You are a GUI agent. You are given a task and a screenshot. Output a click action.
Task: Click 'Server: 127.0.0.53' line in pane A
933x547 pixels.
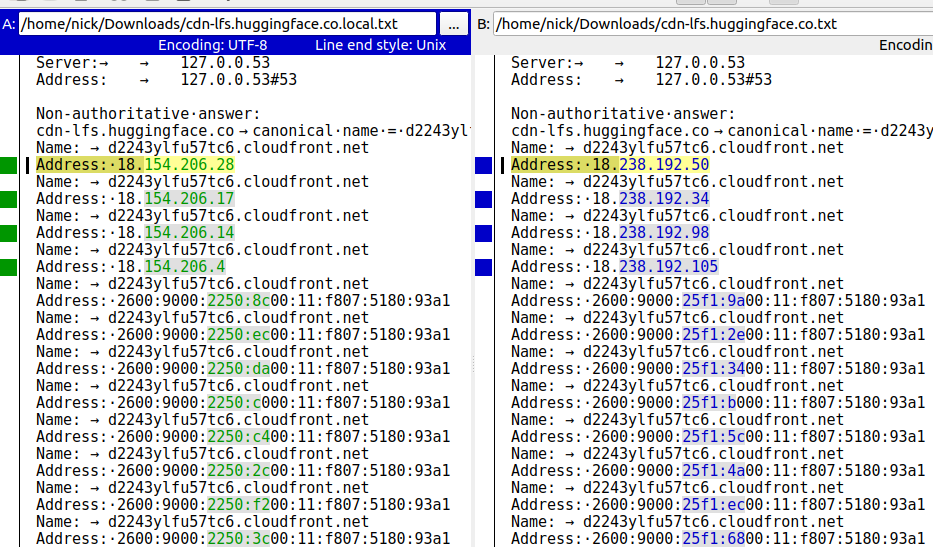click(153, 62)
